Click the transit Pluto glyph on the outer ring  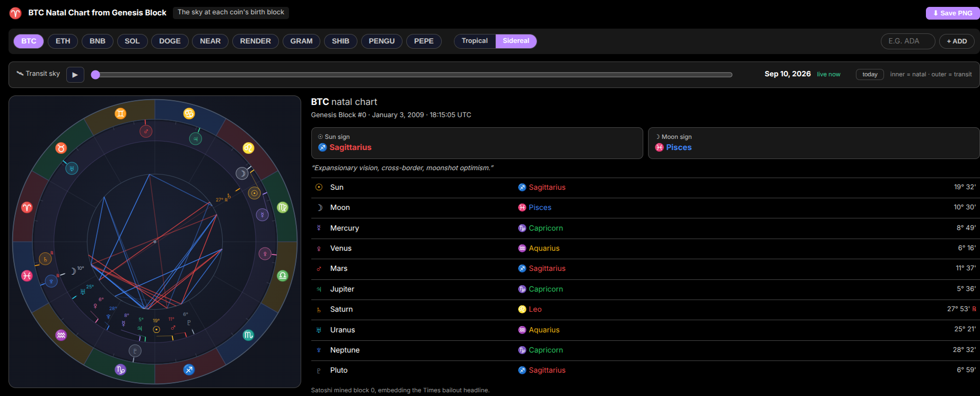pyautogui.click(x=135, y=350)
